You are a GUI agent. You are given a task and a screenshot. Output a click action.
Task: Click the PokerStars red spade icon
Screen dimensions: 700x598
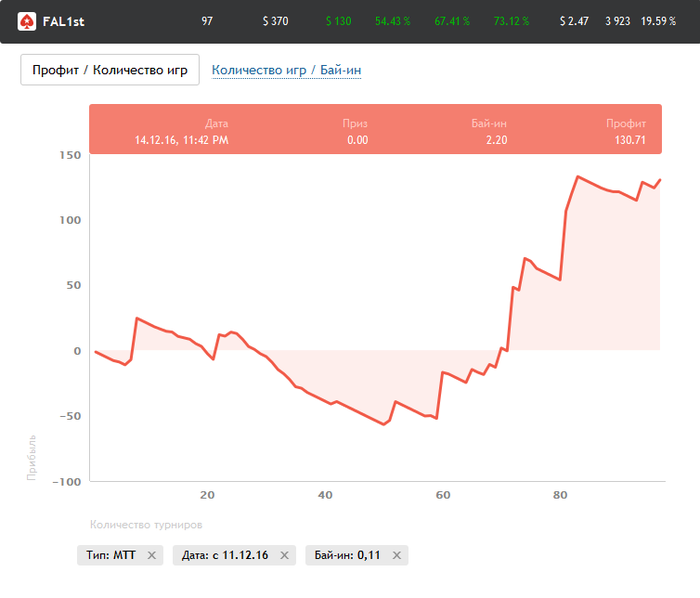coord(27,21)
